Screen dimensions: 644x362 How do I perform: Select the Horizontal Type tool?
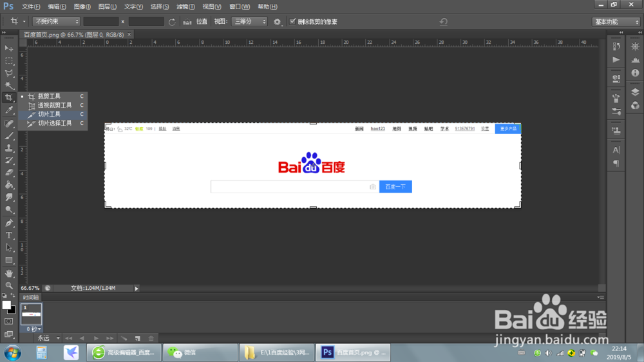pyautogui.click(x=8, y=236)
